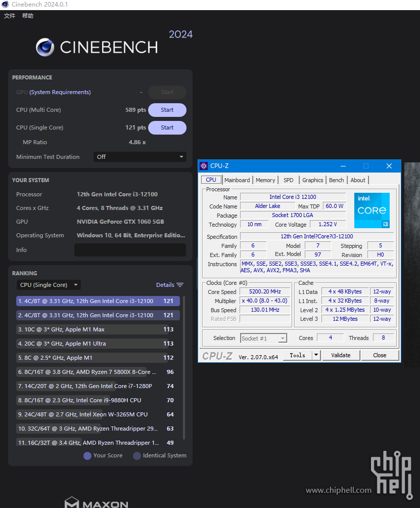Switch to the Mainboard tab

[x=237, y=180]
